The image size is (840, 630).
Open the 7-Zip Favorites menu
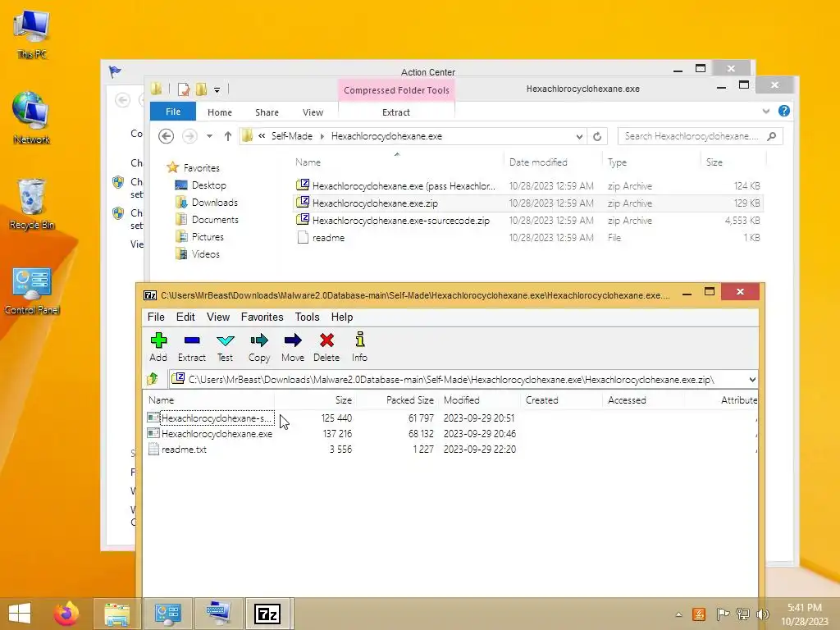point(262,317)
